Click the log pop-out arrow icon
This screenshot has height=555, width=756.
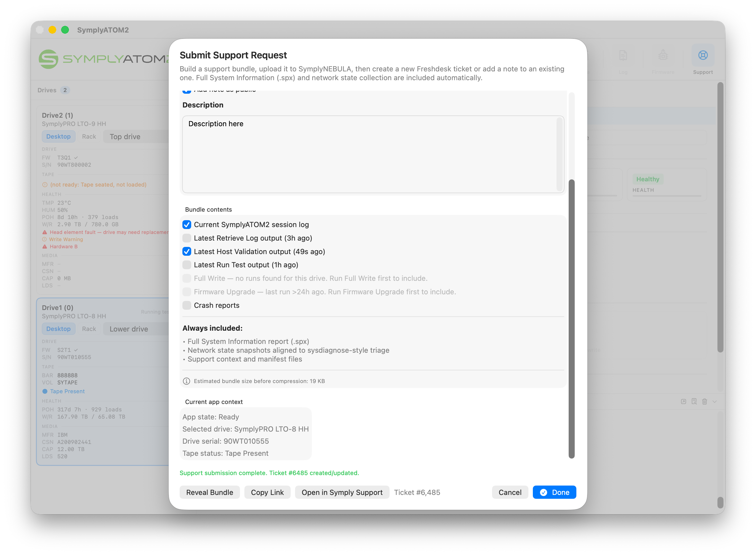(x=683, y=402)
